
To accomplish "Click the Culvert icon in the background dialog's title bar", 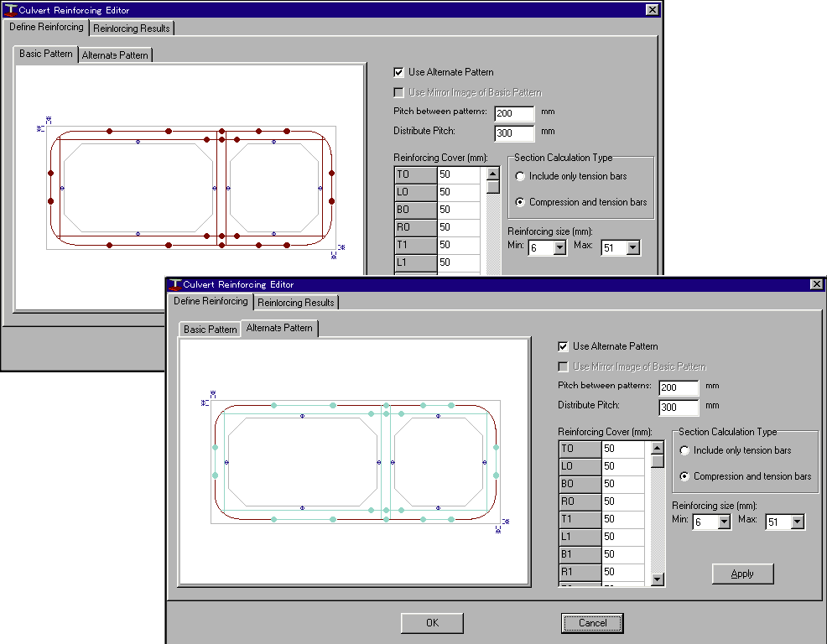I will point(10,10).
